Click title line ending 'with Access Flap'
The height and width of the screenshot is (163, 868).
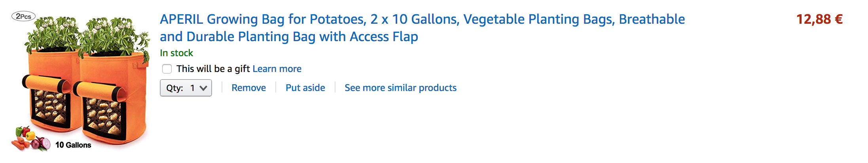(x=289, y=37)
